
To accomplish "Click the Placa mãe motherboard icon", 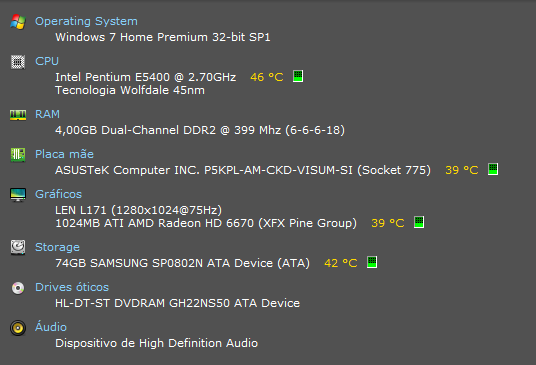I will tap(18, 155).
